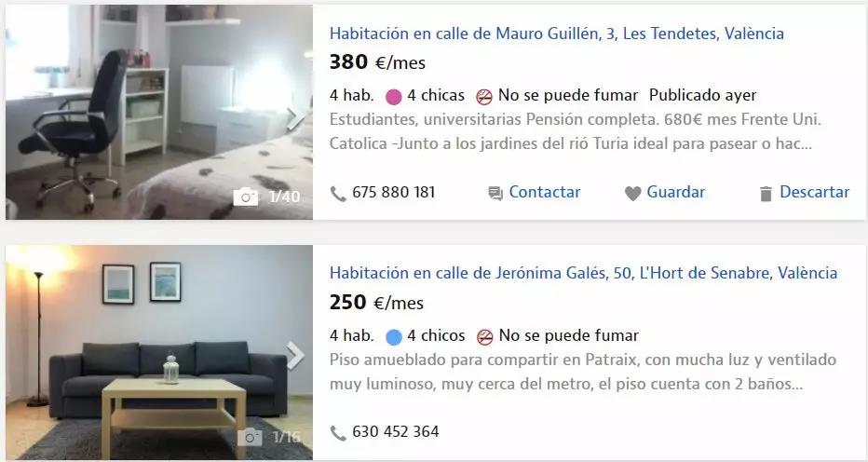Save the first listing with Guardar
The height and width of the screenshot is (462, 868).
tap(675, 192)
